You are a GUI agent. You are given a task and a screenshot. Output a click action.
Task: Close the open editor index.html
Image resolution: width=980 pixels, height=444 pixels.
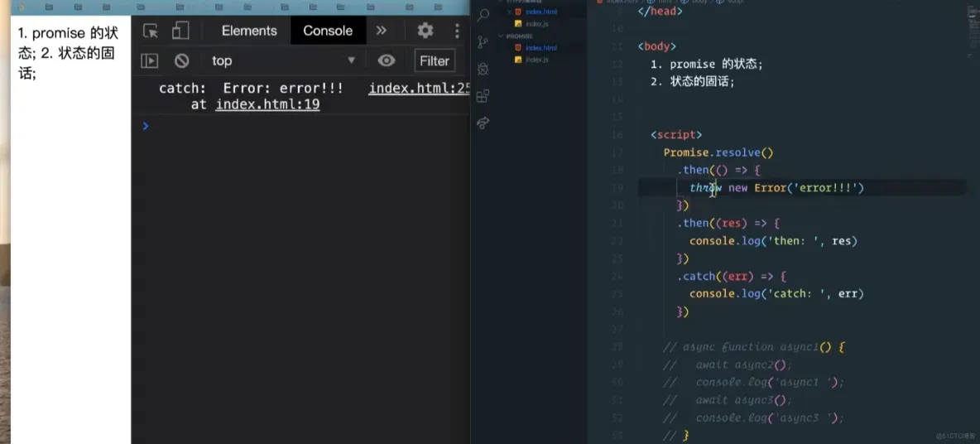pyautogui.click(x=509, y=12)
